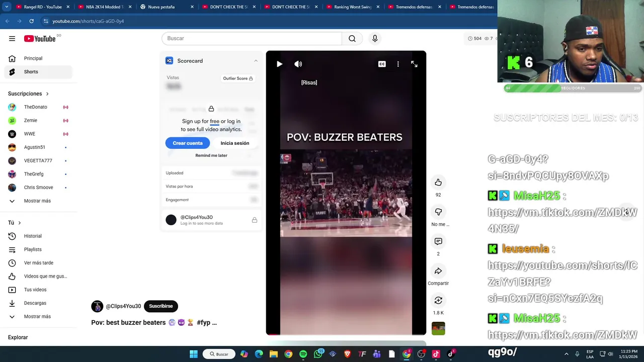Start voice search with microphone icon
The height and width of the screenshot is (362, 644).
375,39
